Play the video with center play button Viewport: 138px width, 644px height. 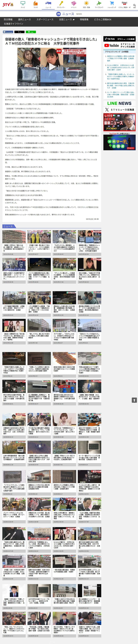[52, 67]
